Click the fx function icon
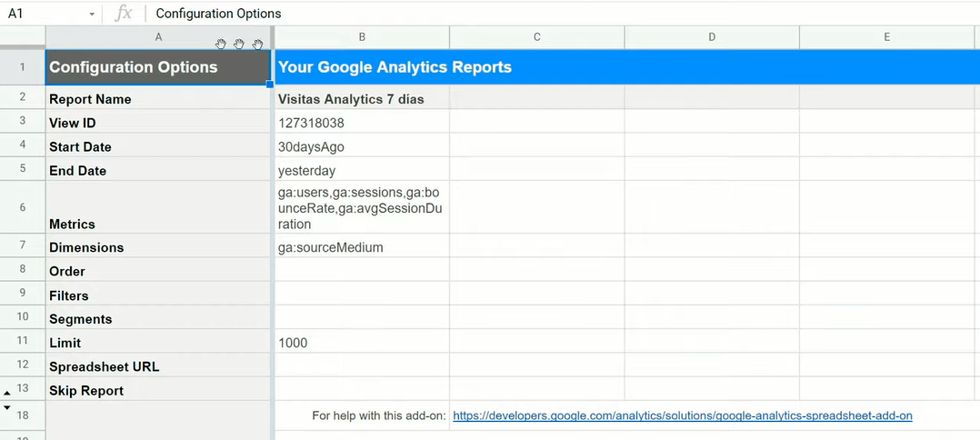980x440 pixels. coord(124,13)
